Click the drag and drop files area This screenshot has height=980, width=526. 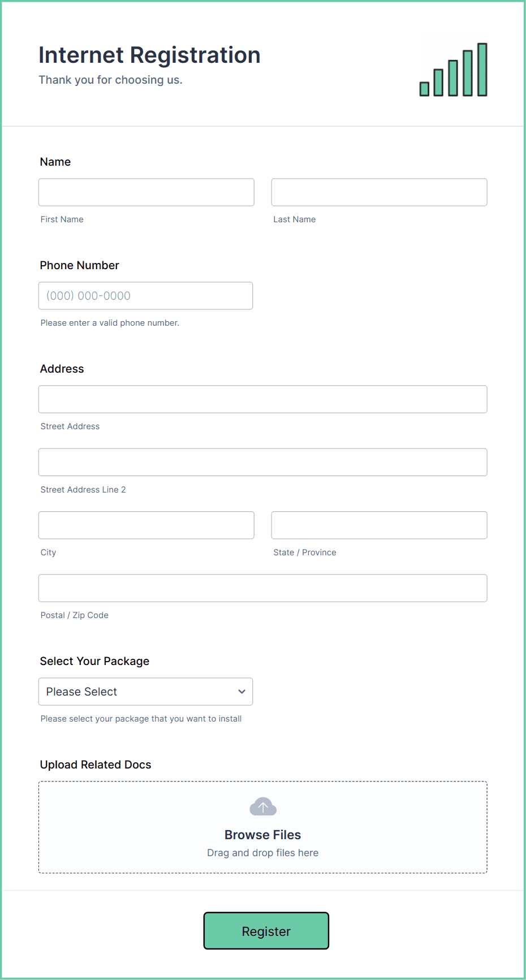click(262, 853)
